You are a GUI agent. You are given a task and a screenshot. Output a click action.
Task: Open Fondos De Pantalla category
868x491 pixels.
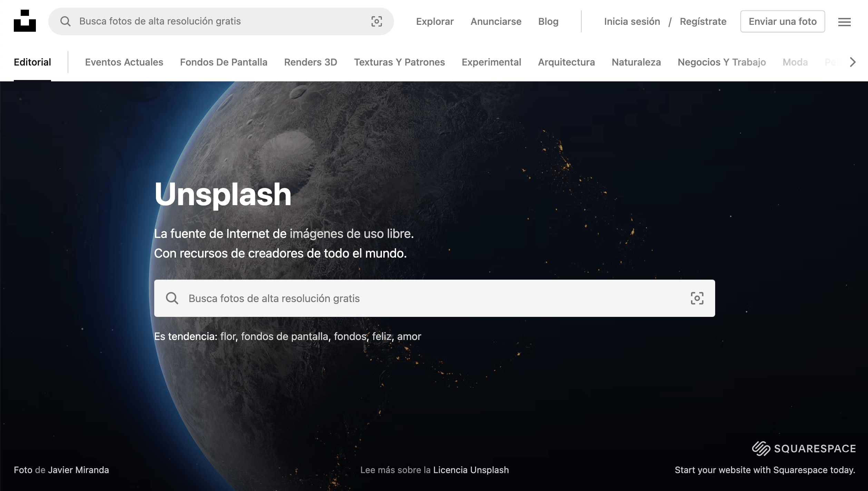tap(224, 62)
